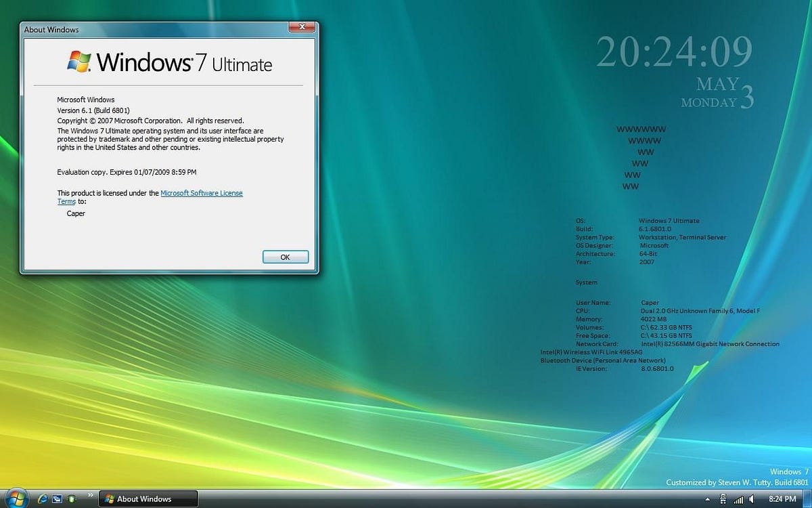Click "Intel(R) 82566MM Gigabit Network Connection" text
This screenshot has height=508, width=812.
click(x=710, y=344)
